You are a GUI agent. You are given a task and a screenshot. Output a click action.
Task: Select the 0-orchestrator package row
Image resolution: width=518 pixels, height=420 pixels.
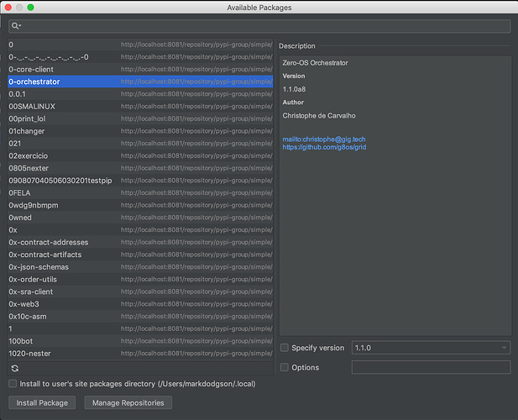click(140, 81)
